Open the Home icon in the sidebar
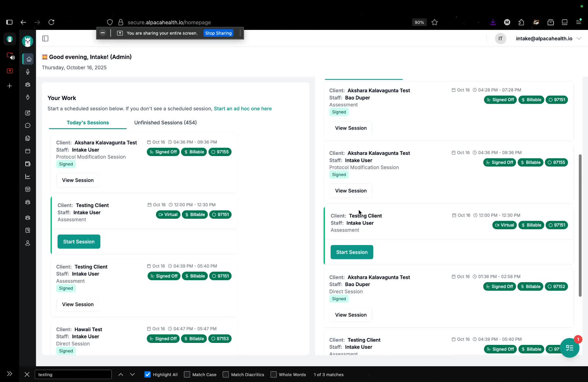 click(x=29, y=59)
